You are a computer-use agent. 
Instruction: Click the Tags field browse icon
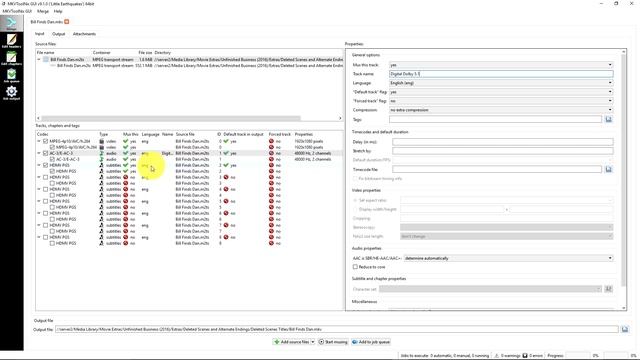pyautogui.click(x=608, y=119)
